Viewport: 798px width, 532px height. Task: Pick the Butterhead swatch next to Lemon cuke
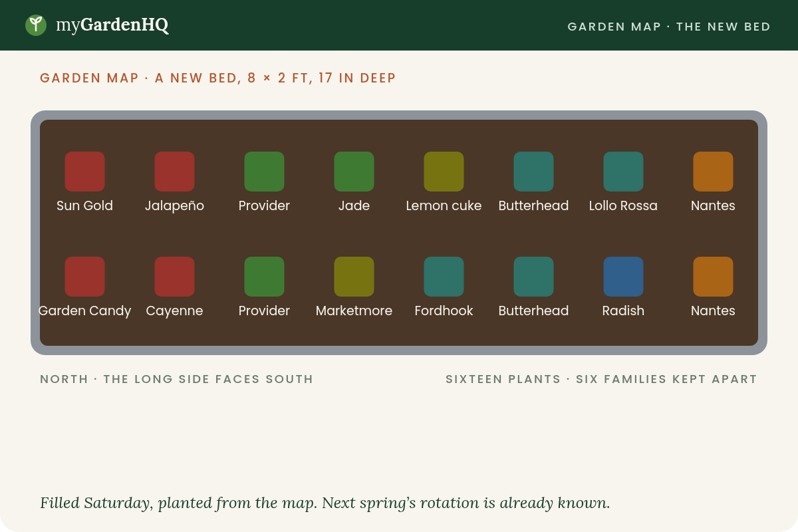[533, 172]
